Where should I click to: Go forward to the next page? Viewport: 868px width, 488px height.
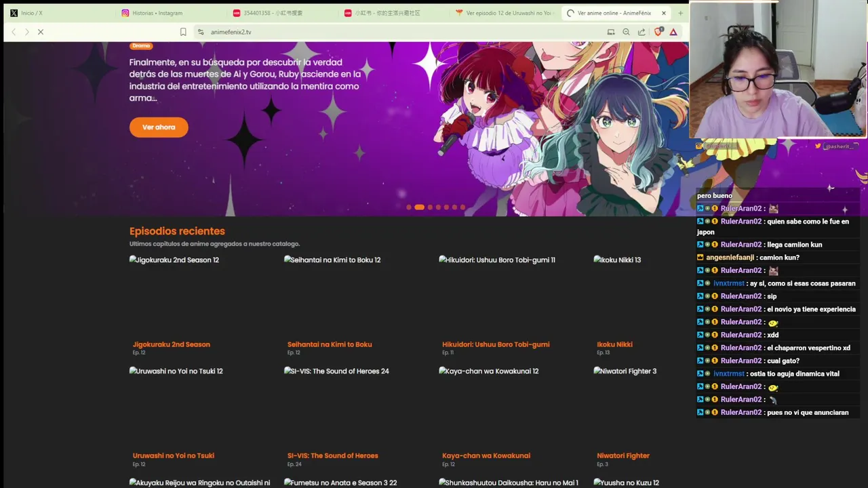26,32
